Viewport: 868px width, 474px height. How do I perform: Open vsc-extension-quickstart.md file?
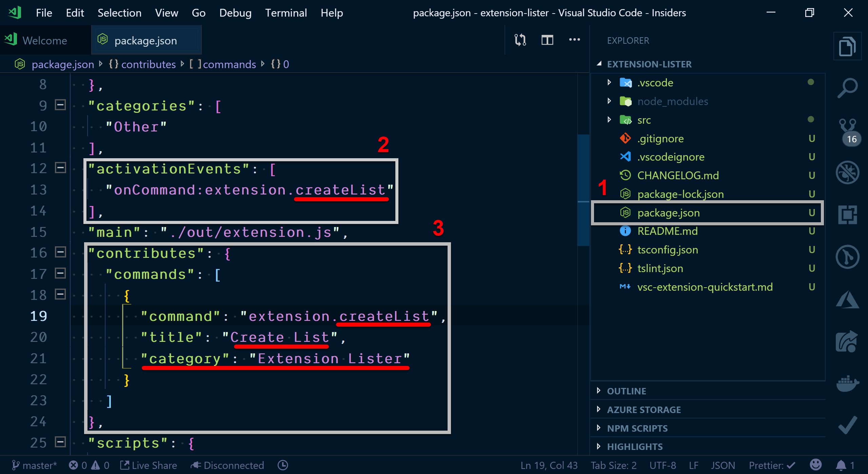(708, 287)
